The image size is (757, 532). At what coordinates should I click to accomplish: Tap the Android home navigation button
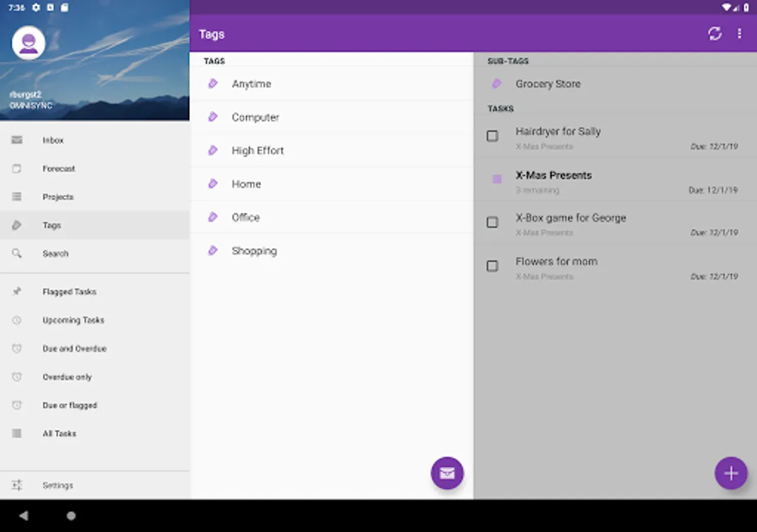[71, 515]
